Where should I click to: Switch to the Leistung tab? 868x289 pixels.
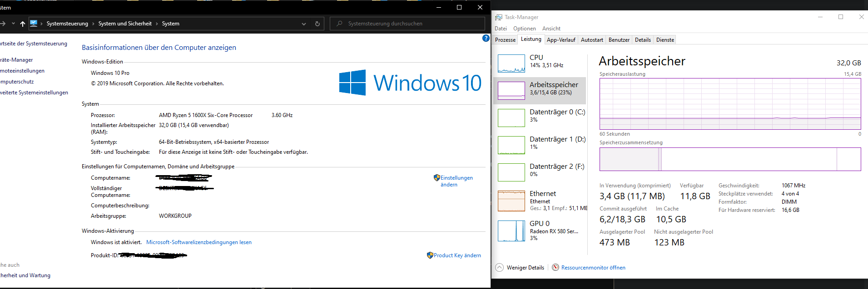pyautogui.click(x=531, y=39)
